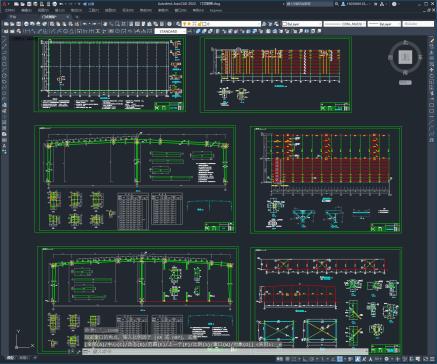Open the AutoCAD application menu (red A)
This screenshot has height=364, width=437.
click(4, 4)
